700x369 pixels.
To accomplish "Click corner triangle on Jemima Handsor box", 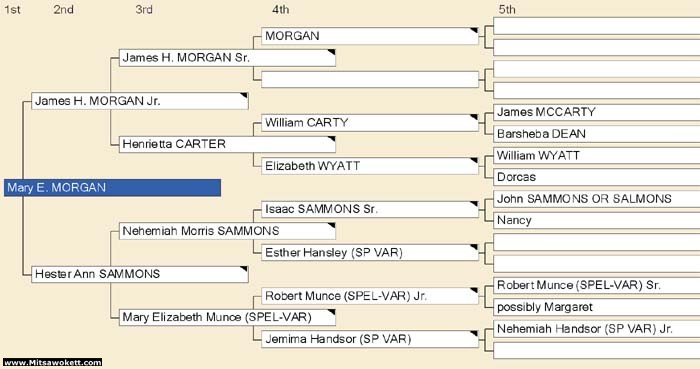I will [474, 334].
